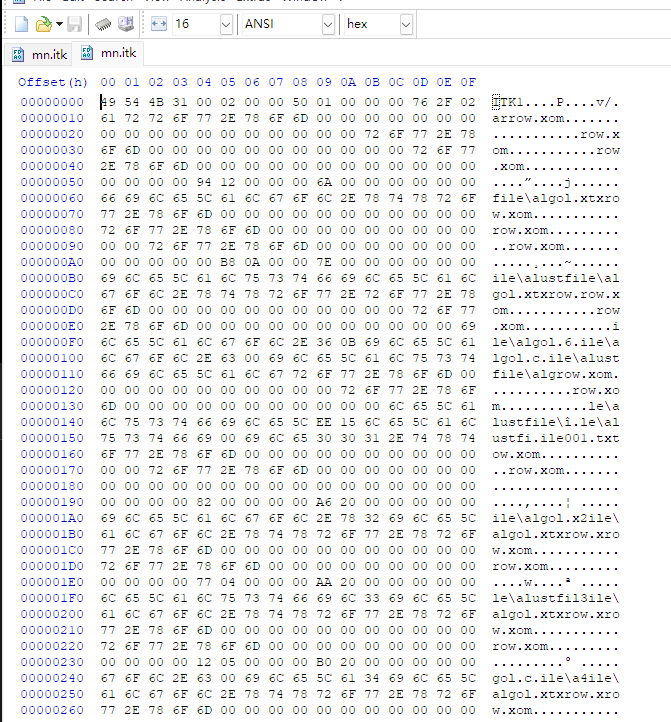
Task: Expand the hex offset base dropdown
Action: click(x=406, y=24)
